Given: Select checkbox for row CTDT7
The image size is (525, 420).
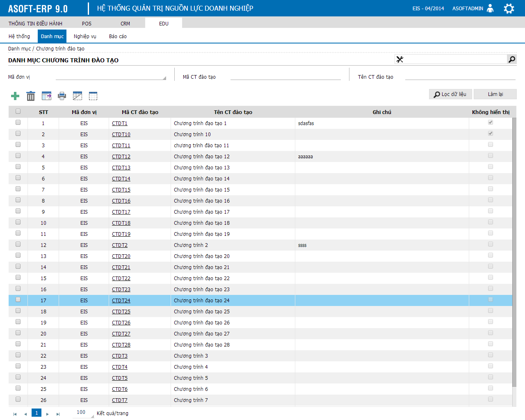Looking at the screenshot, I should (x=18, y=399).
